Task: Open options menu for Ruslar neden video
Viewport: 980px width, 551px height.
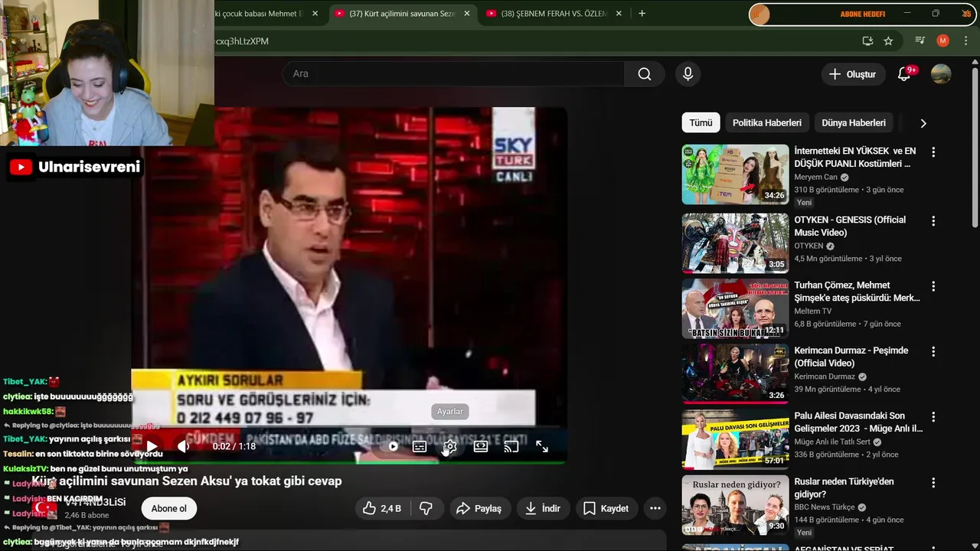Action: 933,482
